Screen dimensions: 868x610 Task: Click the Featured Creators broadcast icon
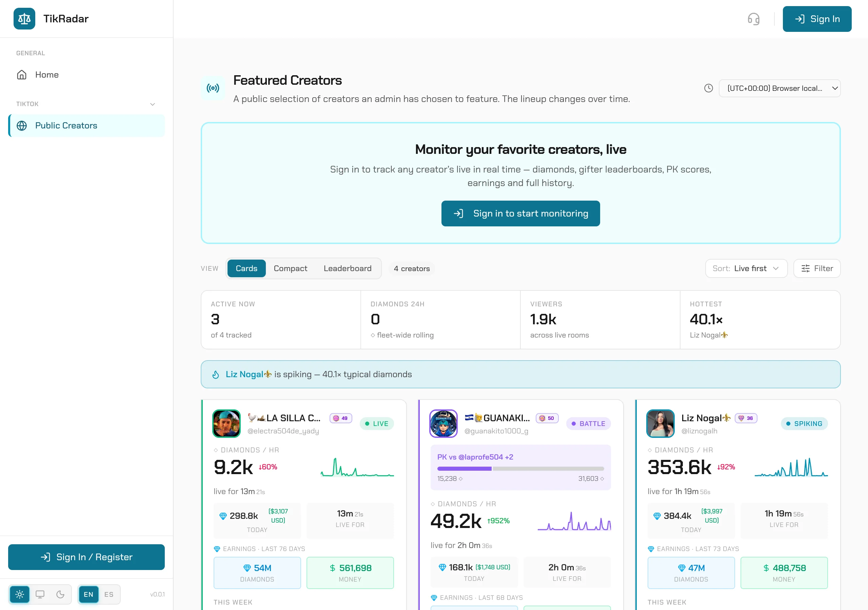coord(213,88)
